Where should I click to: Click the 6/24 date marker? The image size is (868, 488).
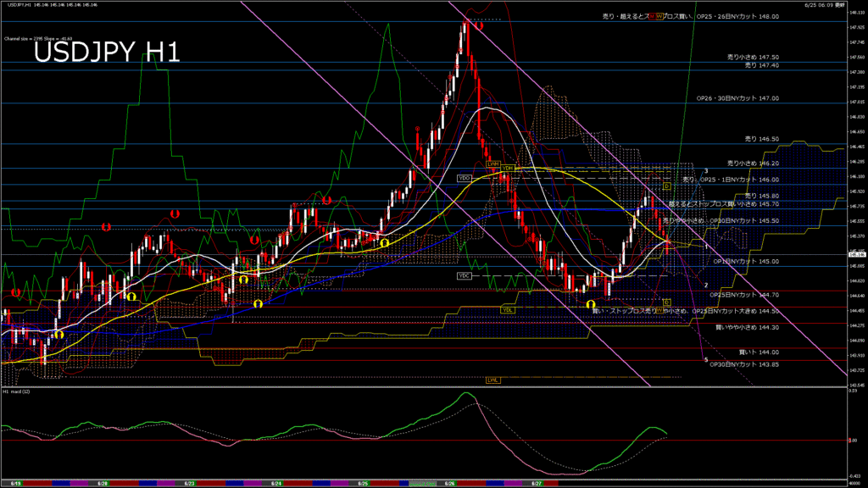coord(276,484)
